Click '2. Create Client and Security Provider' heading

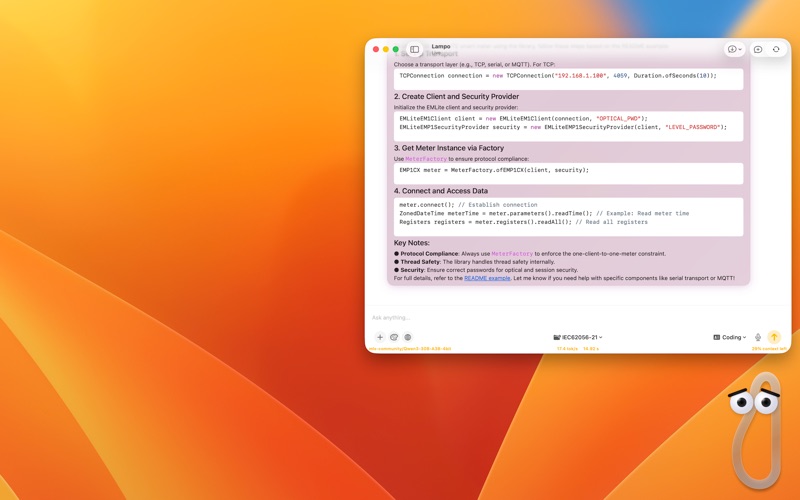pos(456,96)
